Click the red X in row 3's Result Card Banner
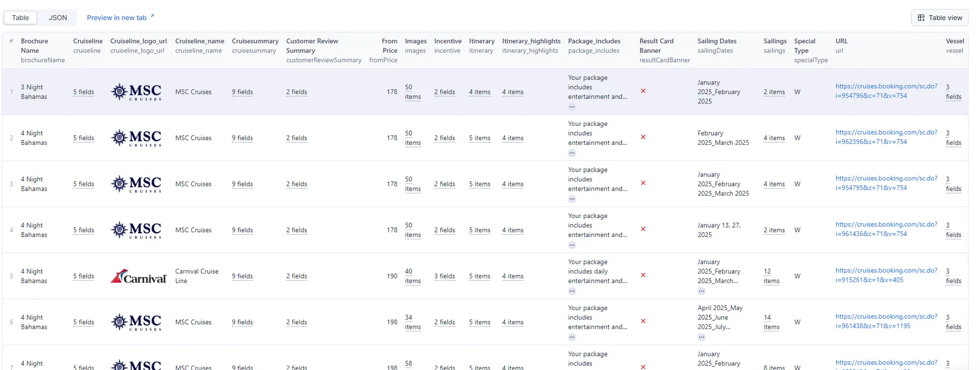 (x=643, y=183)
